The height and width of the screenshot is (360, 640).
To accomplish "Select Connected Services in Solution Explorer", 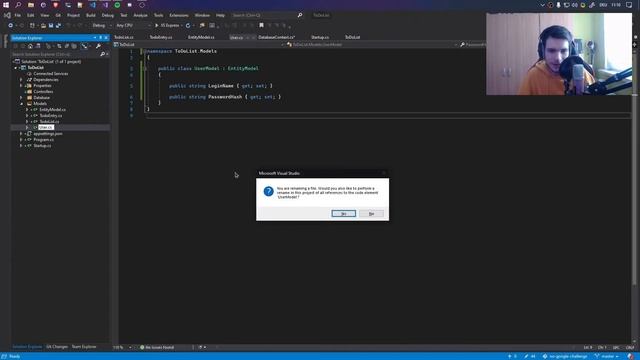I will click(x=51, y=74).
